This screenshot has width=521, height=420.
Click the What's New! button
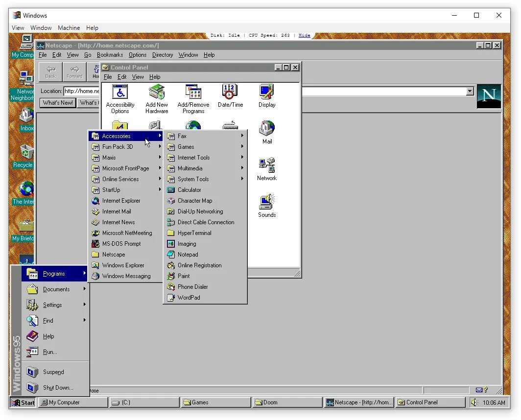coord(57,103)
